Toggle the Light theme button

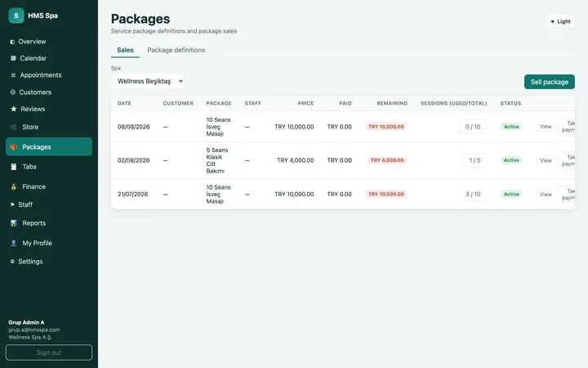point(560,21)
